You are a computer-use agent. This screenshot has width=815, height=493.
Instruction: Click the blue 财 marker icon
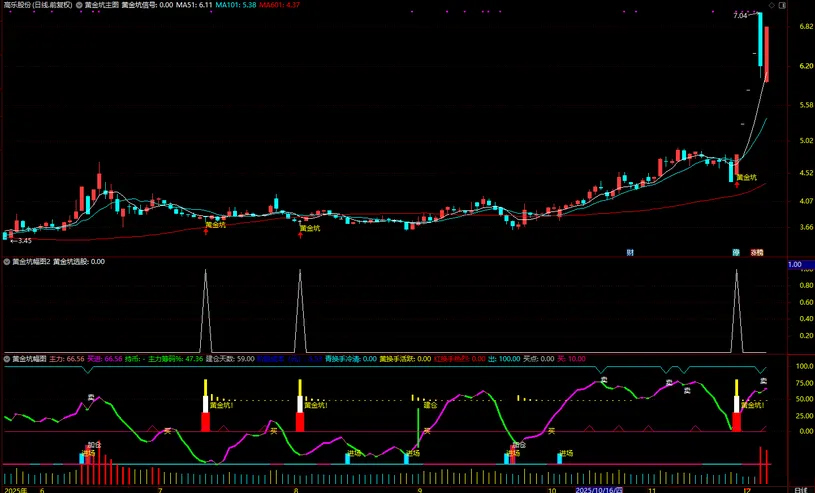click(x=630, y=252)
